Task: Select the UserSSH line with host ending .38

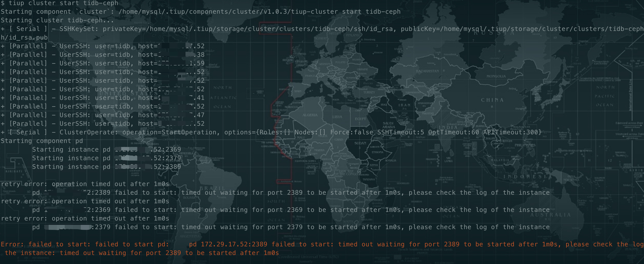Action: [103, 55]
